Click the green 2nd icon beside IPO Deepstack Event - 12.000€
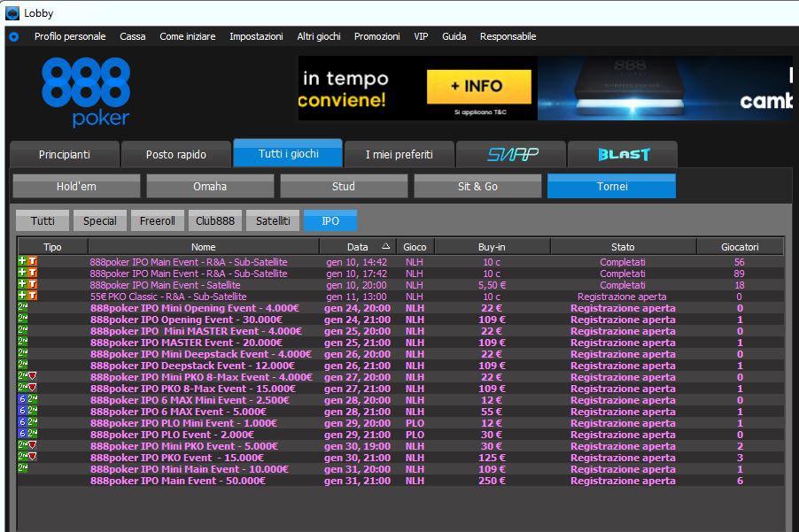The width and height of the screenshot is (799, 532). click(x=22, y=365)
